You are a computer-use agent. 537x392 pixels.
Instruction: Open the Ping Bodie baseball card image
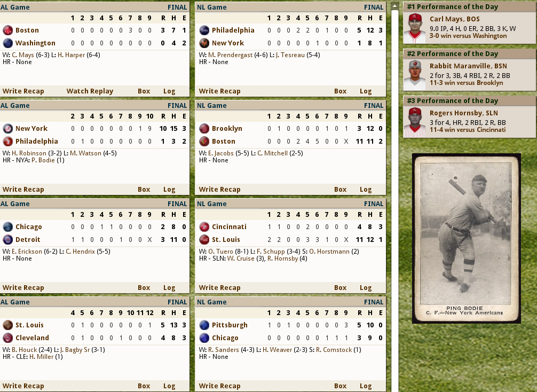[467, 239]
